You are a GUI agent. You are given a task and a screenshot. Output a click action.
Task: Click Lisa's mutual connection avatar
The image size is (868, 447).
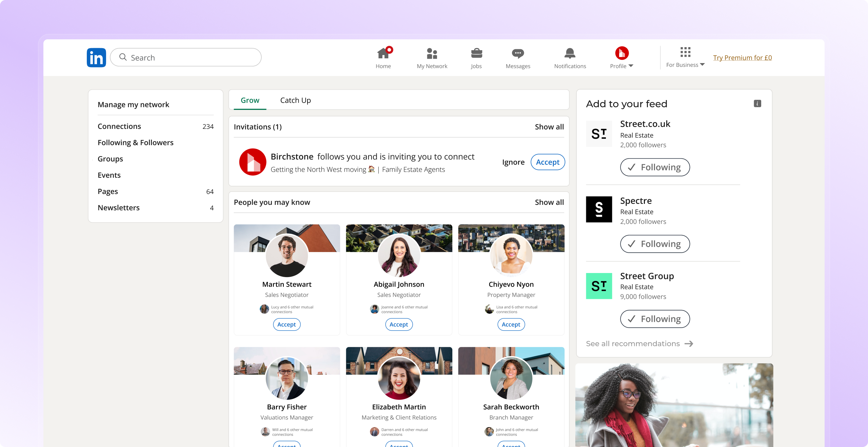click(x=489, y=309)
